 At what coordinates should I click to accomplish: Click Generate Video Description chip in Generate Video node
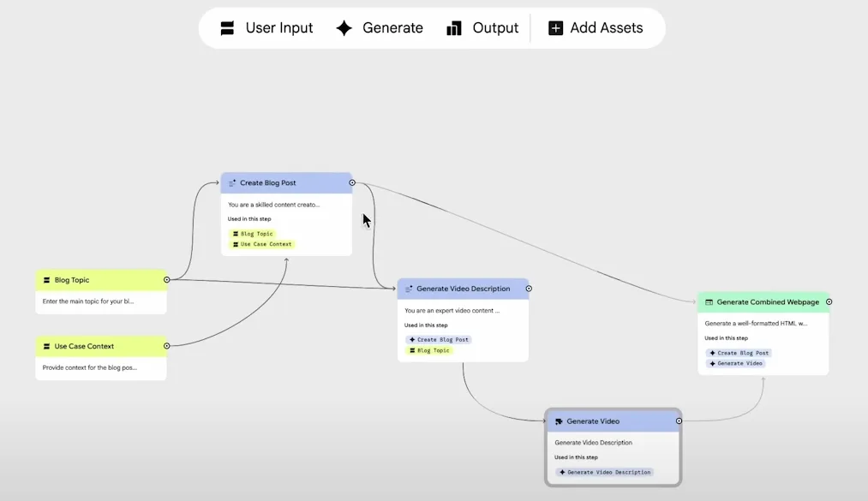pyautogui.click(x=605, y=472)
